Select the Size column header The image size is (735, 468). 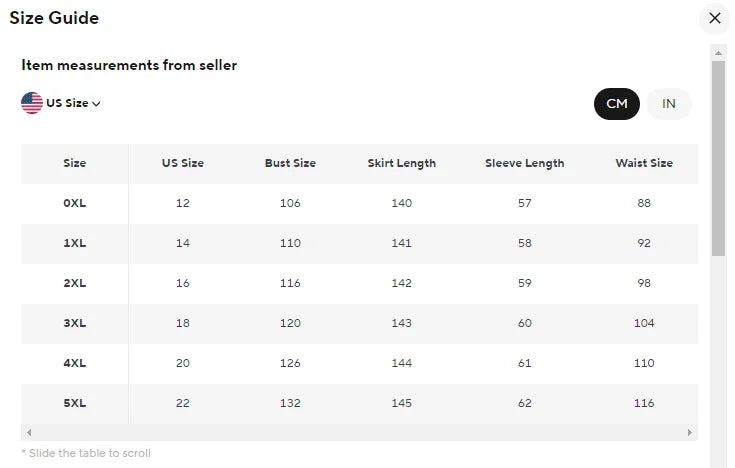pos(75,163)
